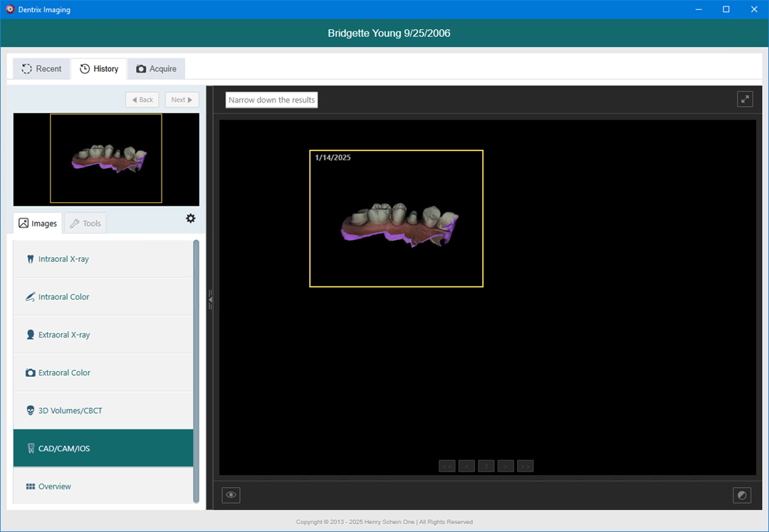Switch to the Tools tab
The height and width of the screenshot is (532, 769).
click(x=85, y=224)
